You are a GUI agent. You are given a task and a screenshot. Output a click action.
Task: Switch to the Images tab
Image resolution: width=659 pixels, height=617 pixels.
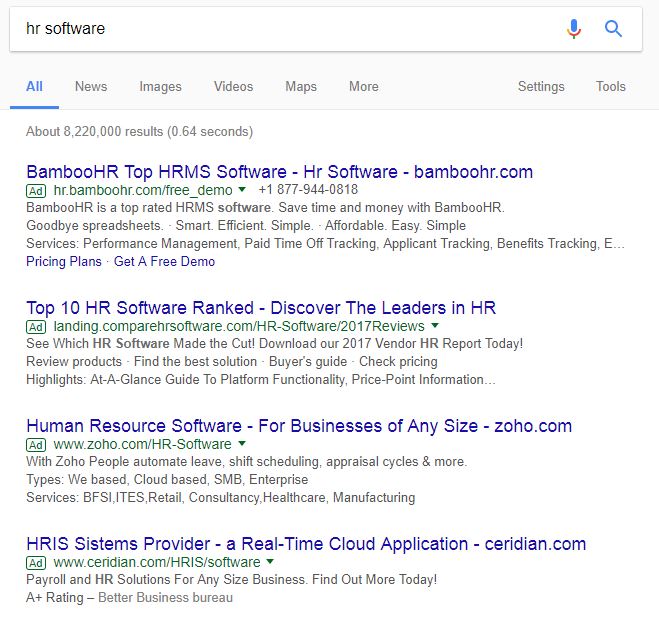[x=161, y=87]
